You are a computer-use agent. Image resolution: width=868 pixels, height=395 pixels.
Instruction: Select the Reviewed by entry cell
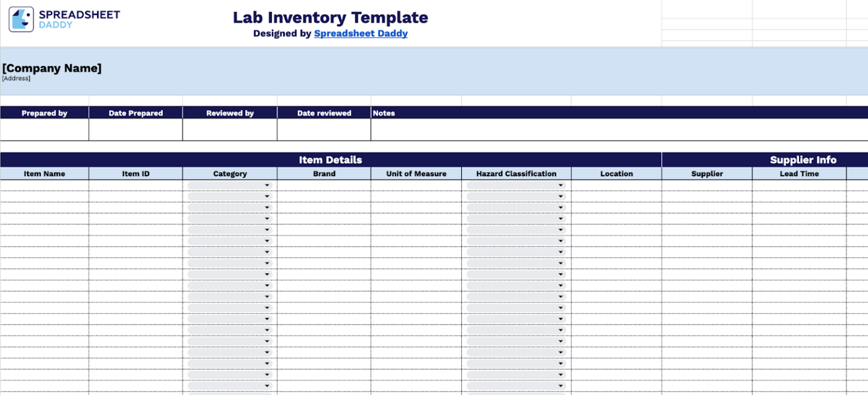(229, 130)
